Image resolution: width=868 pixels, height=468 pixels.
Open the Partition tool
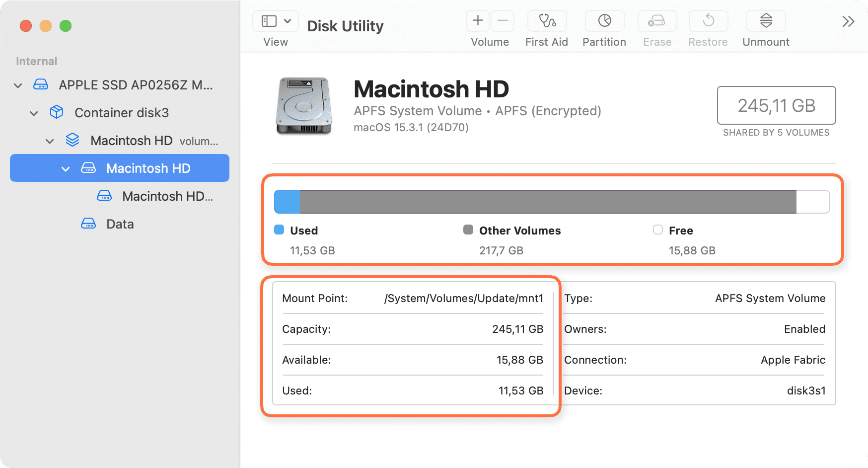point(604,21)
